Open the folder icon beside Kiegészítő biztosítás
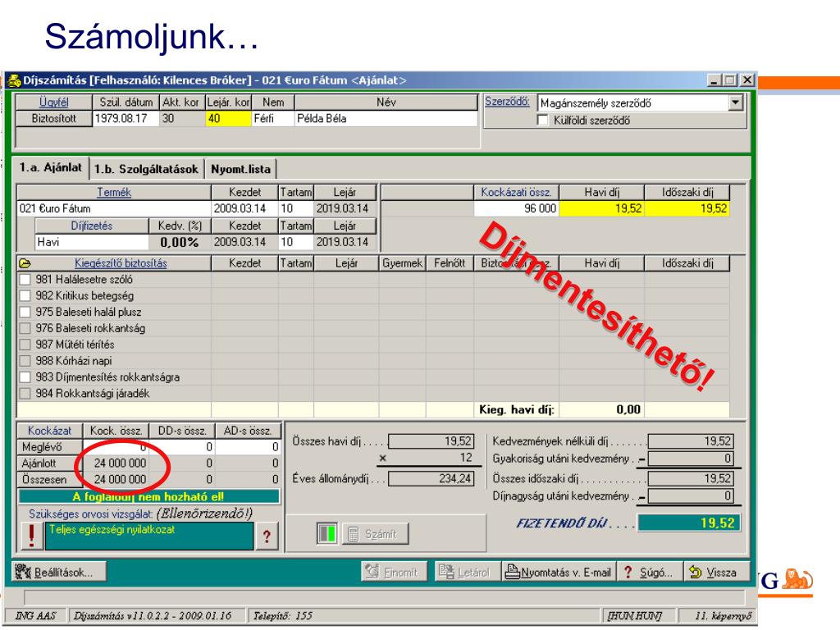 point(25,263)
